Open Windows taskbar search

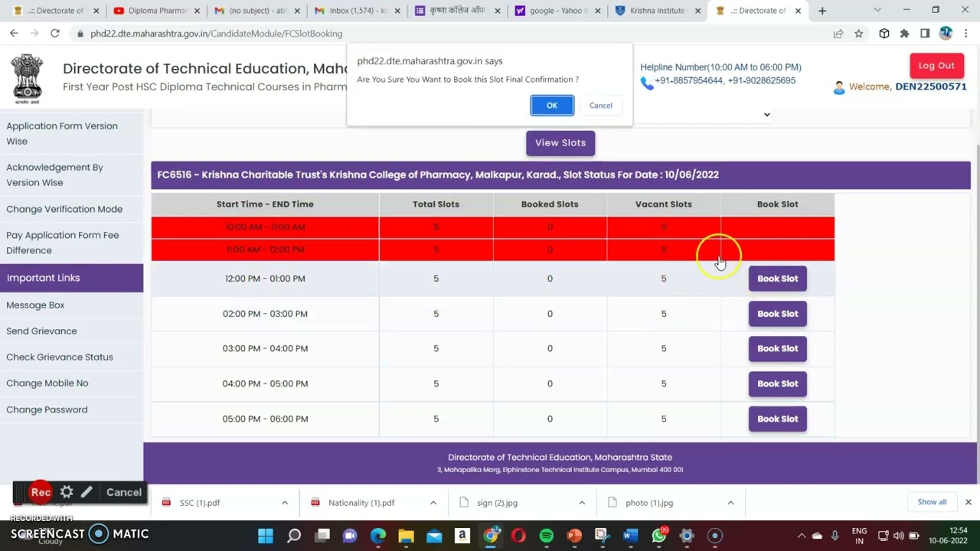click(294, 536)
